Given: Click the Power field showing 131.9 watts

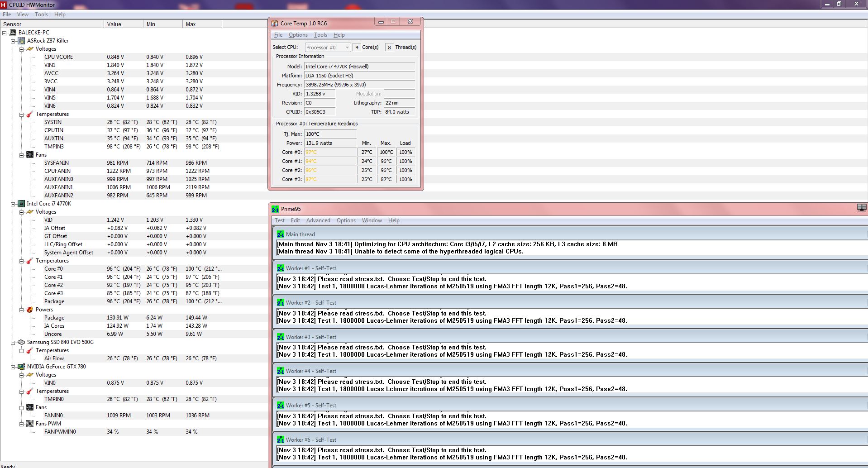Looking at the screenshot, I should (x=330, y=143).
